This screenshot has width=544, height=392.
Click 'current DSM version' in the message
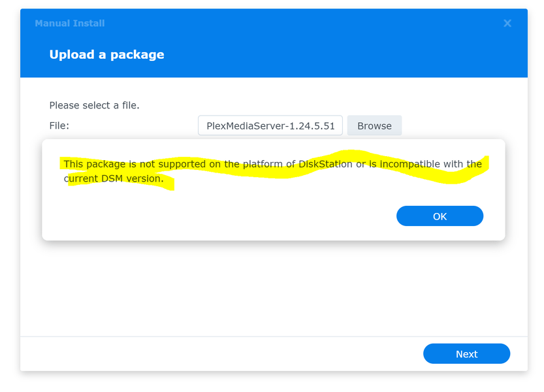(114, 178)
